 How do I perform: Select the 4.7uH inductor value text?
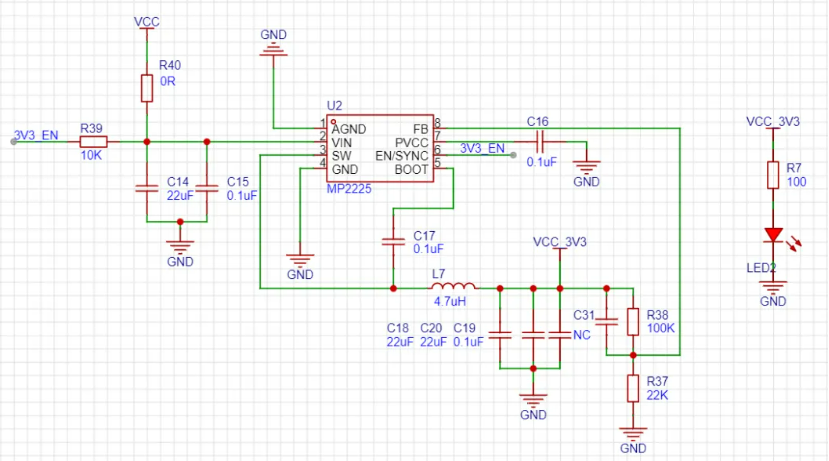[x=449, y=299]
